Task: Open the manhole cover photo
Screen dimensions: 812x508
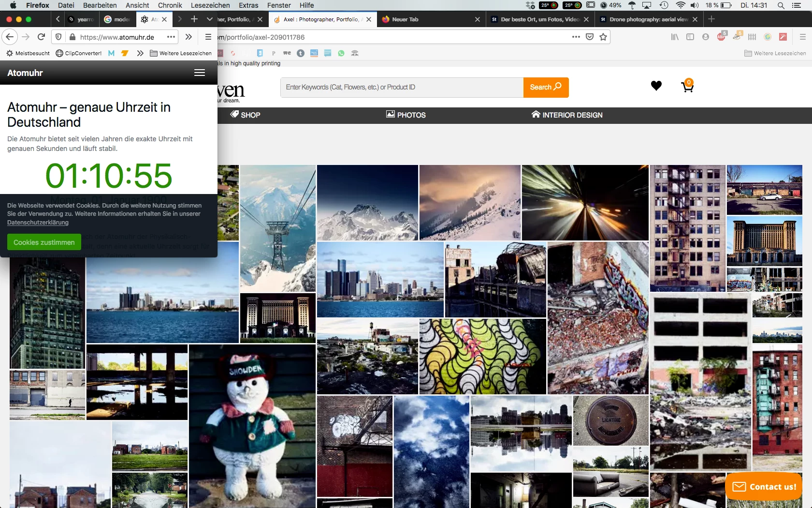Action: pyautogui.click(x=611, y=420)
